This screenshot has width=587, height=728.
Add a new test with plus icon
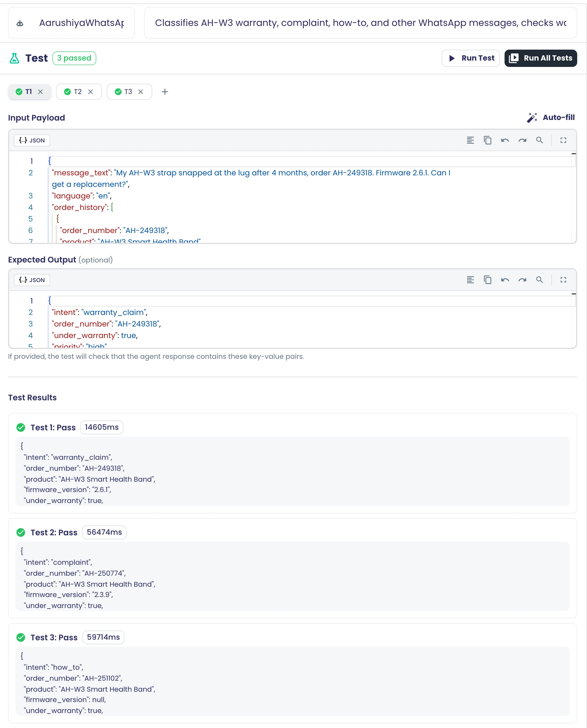click(165, 92)
